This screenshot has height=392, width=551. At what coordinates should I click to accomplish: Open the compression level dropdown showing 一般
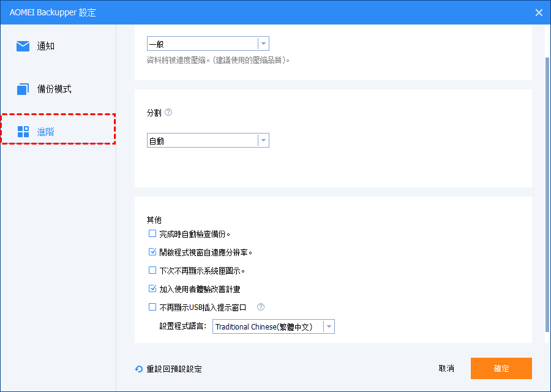coord(208,43)
